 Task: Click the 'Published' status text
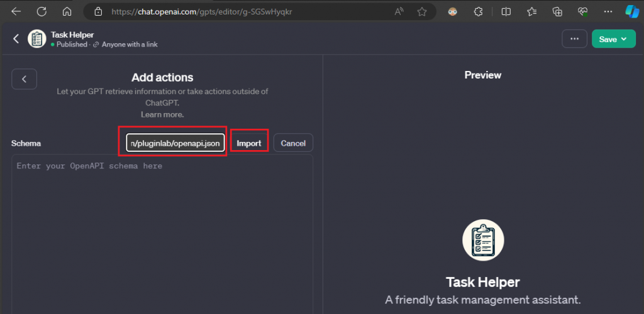(72, 44)
